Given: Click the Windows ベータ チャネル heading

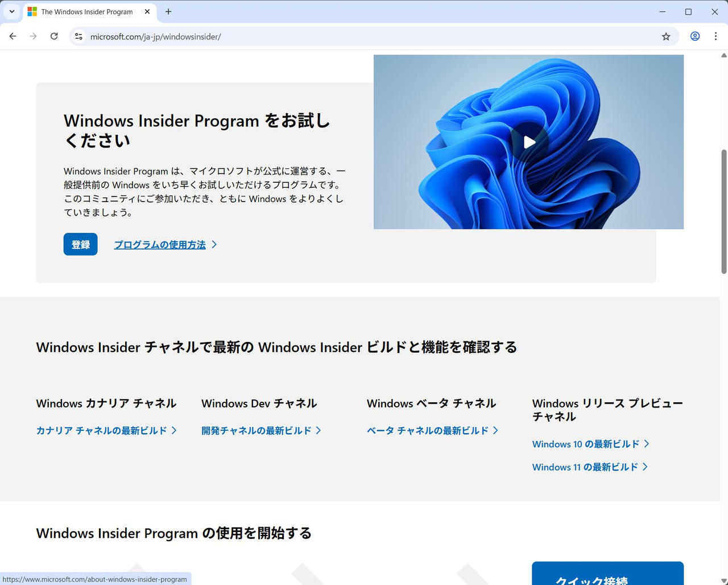Looking at the screenshot, I should pos(431,403).
